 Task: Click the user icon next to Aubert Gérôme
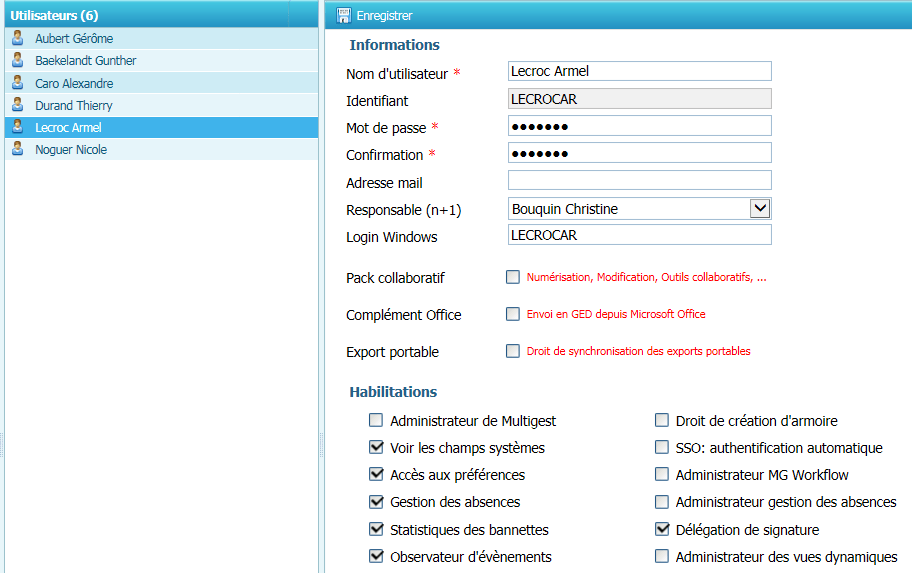[17, 38]
